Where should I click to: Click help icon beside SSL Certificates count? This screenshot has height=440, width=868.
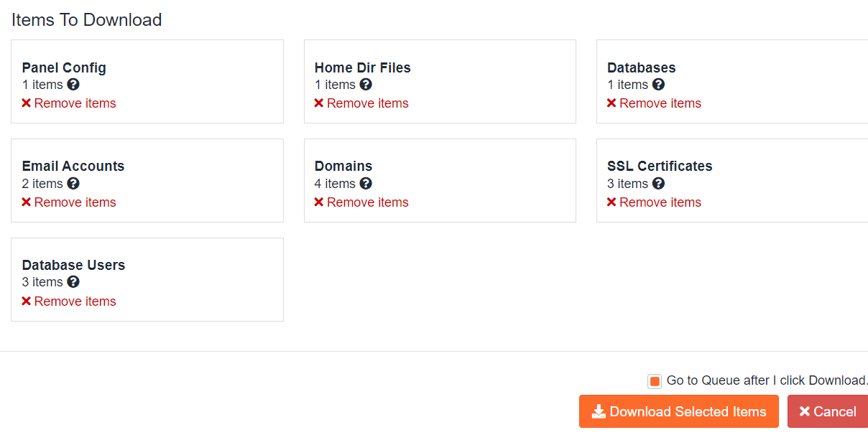click(658, 184)
